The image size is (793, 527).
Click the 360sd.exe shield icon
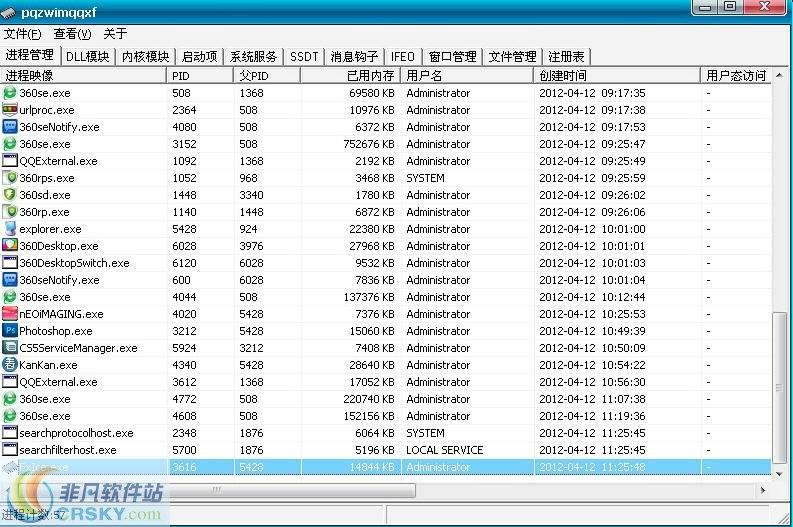tap(10, 195)
